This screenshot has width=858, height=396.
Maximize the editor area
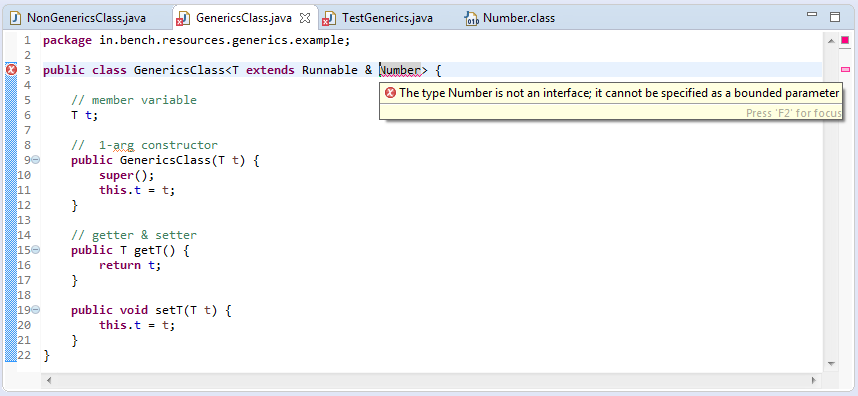[835, 17]
